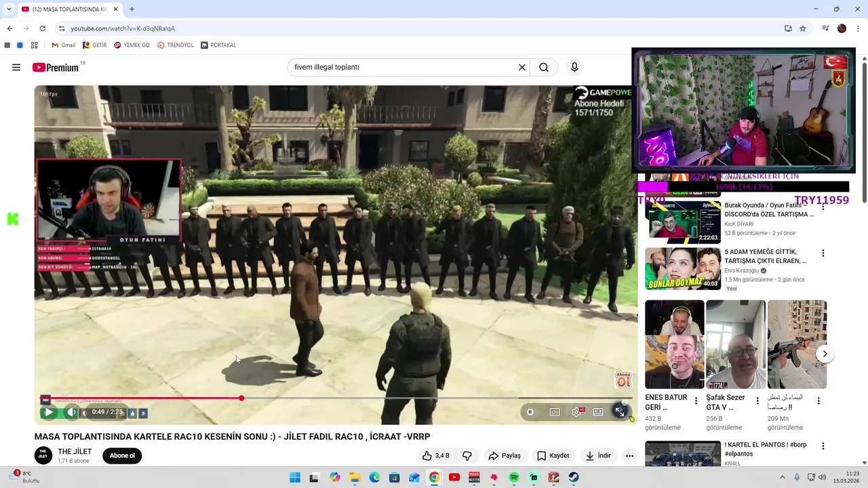868x488 pixels.
Task: Subscribe with Abone ol button
Action: coord(122,455)
